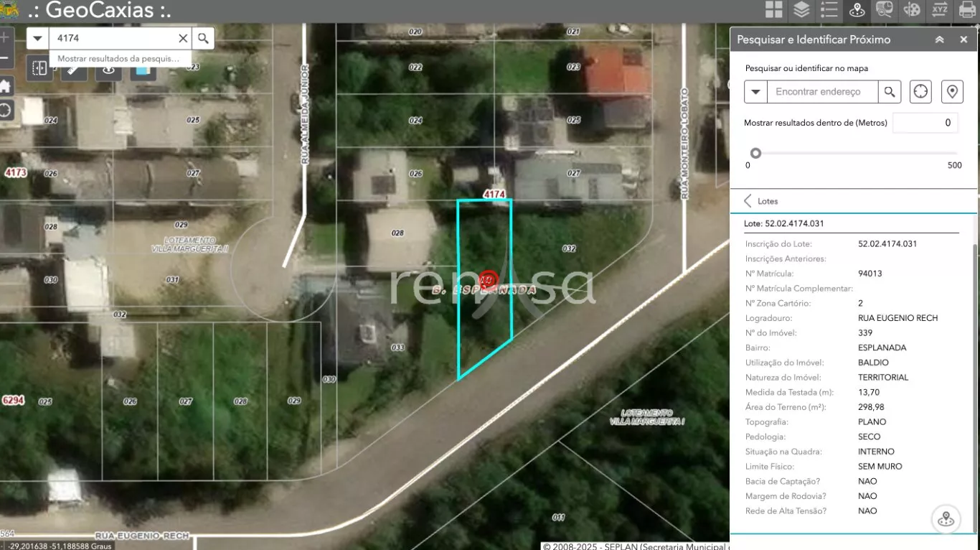Open the map search source dropdown
Viewport: 980px width, 550px height.
click(x=38, y=38)
